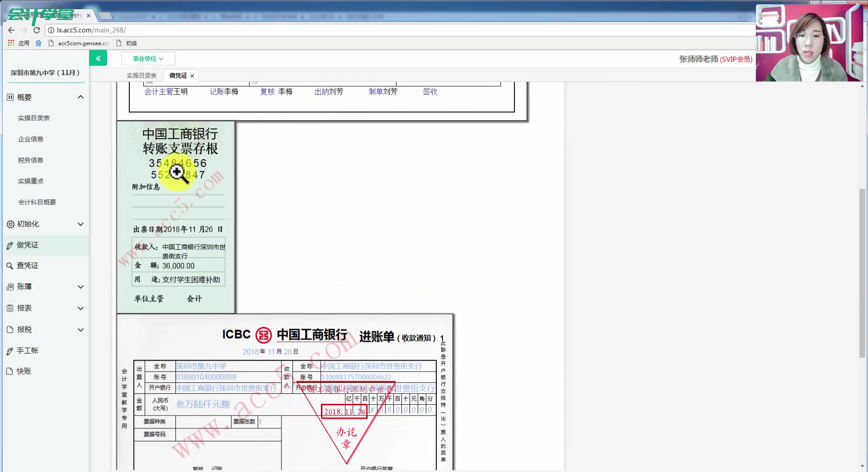Click account number 038901040000888

pos(206,377)
